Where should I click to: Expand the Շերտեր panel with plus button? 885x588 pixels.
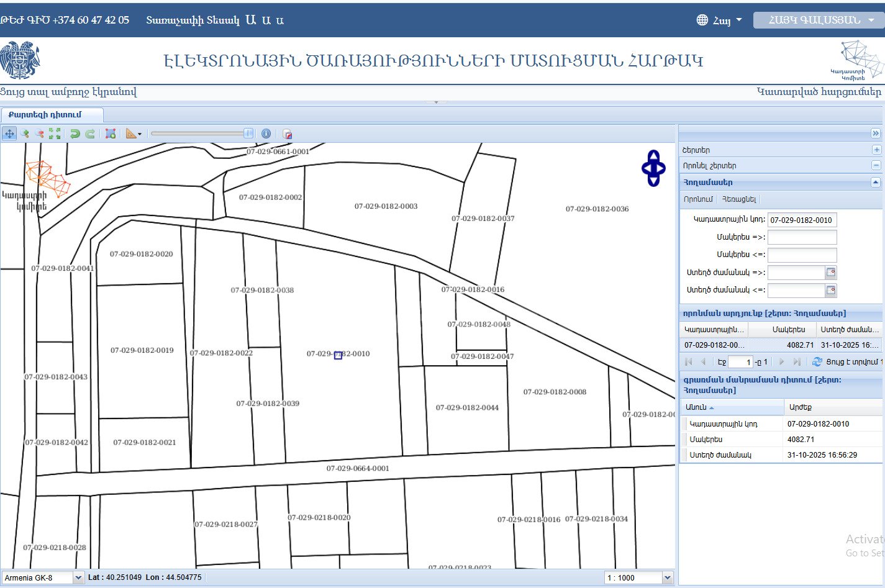(x=876, y=150)
